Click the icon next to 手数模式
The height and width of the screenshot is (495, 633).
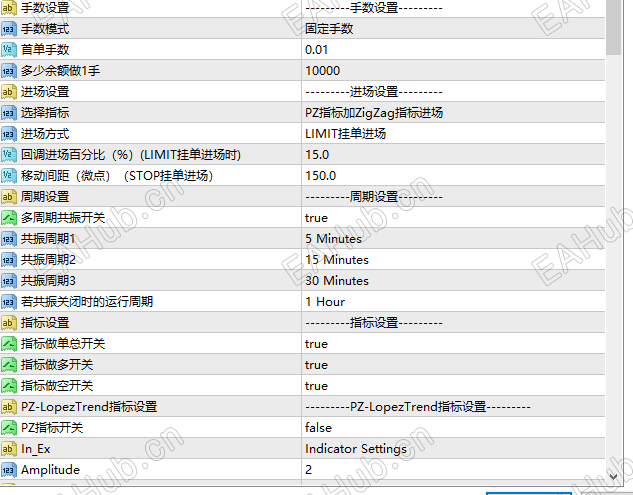click(x=8, y=29)
